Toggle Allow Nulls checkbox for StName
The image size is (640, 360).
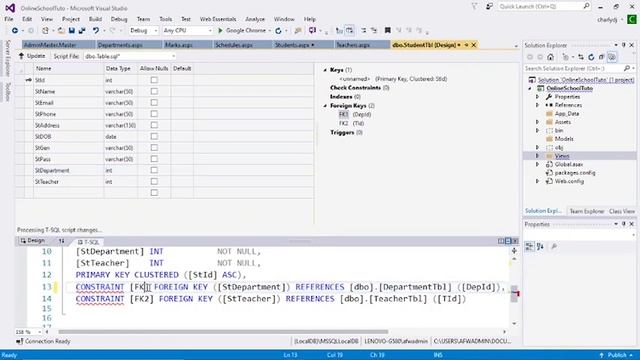point(154,91)
